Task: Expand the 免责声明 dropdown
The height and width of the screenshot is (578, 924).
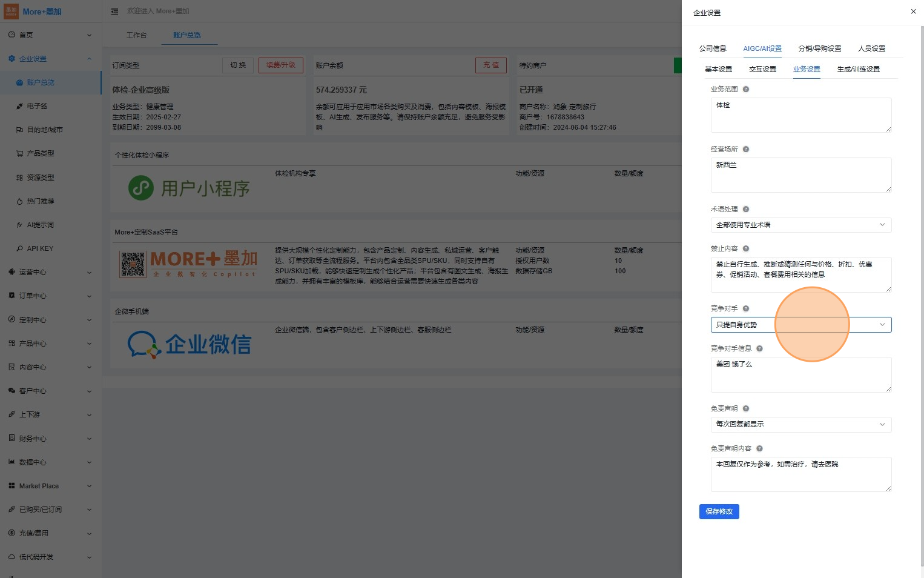Action: tap(800, 424)
